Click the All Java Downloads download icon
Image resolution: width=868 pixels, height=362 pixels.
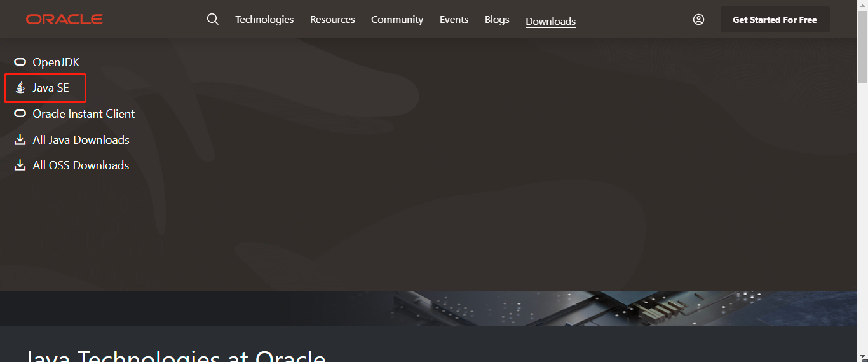(20, 139)
